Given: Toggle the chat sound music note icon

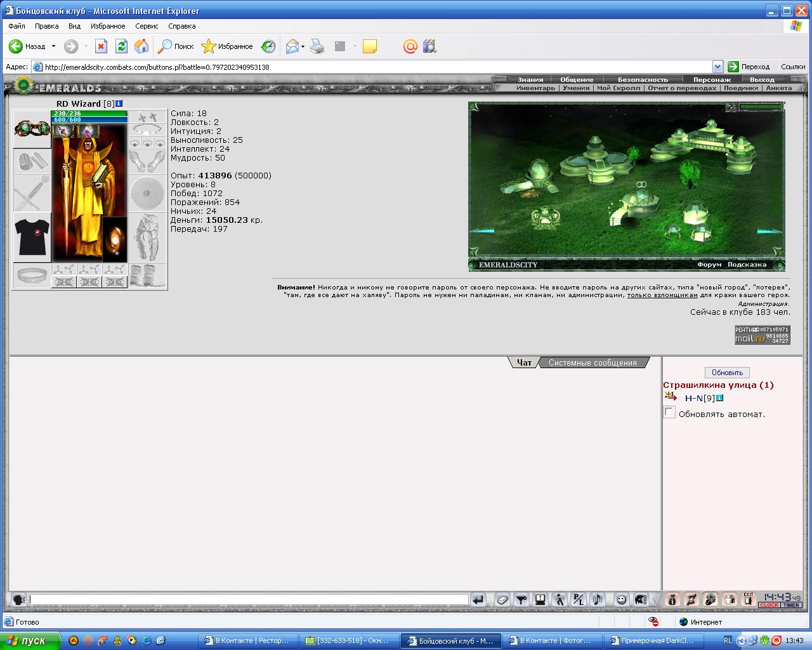Looking at the screenshot, I should [x=597, y=599].
